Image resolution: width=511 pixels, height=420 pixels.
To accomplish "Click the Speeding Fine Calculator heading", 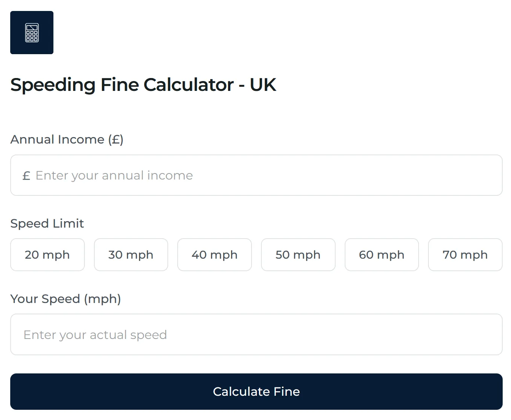I will 143,84.
